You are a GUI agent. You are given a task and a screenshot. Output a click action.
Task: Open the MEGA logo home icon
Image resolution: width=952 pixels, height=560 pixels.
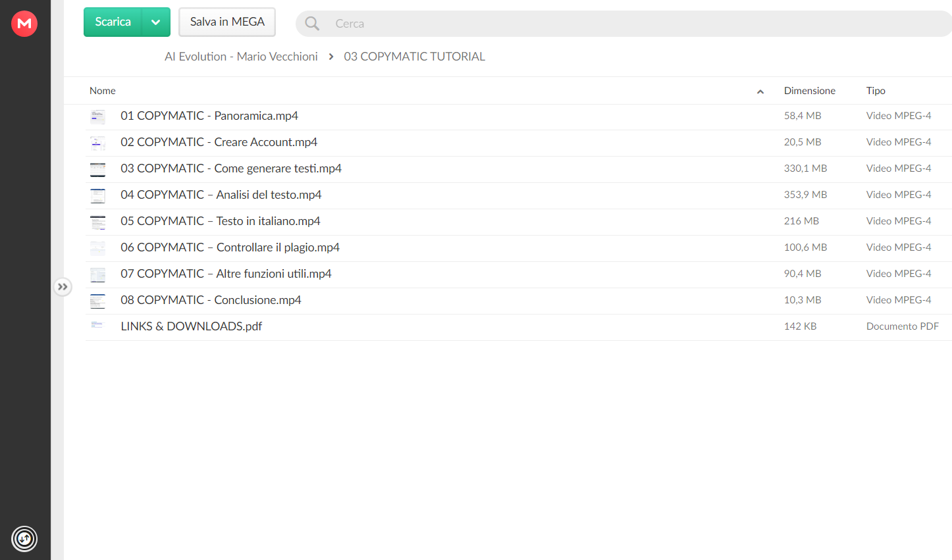click(x=24, y=24)
